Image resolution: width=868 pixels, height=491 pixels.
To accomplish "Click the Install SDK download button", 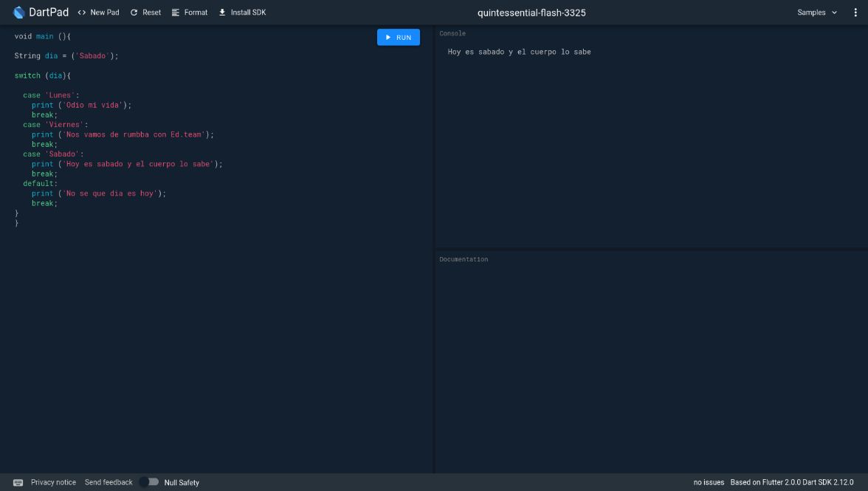I will pos(242,13).
